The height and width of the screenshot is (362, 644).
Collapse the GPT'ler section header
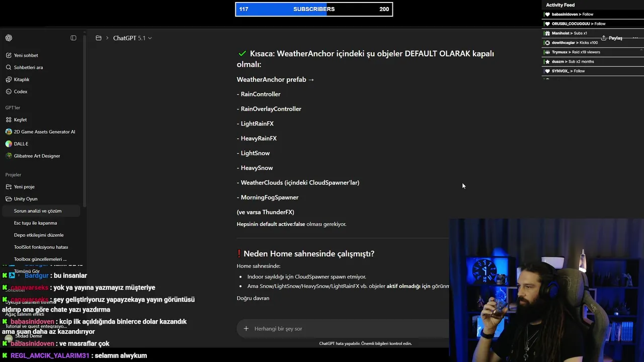pyautogui.click(x=13, y=108)
